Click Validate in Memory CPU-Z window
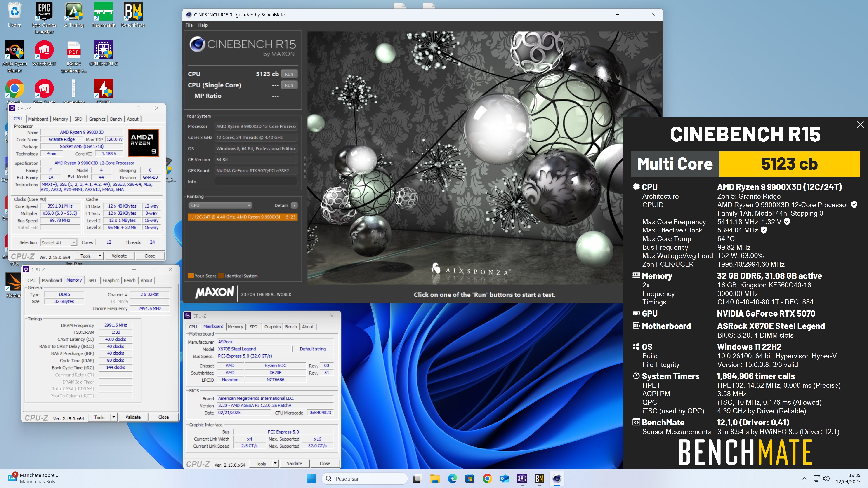868x488 pixels. point(133,417)
